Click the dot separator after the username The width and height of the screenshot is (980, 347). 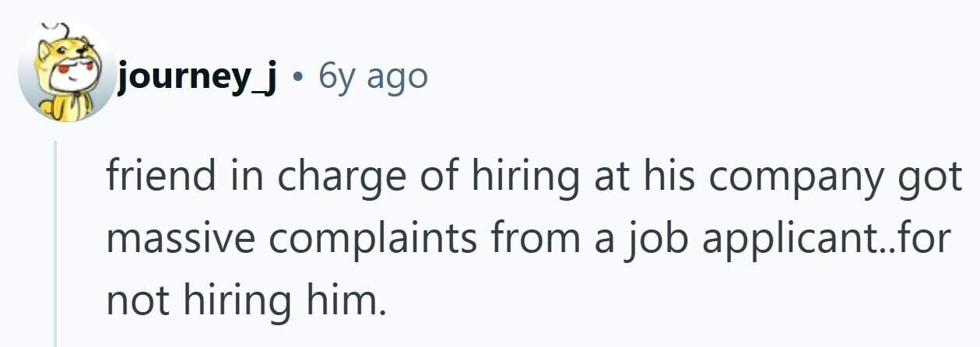pos(298,78)
